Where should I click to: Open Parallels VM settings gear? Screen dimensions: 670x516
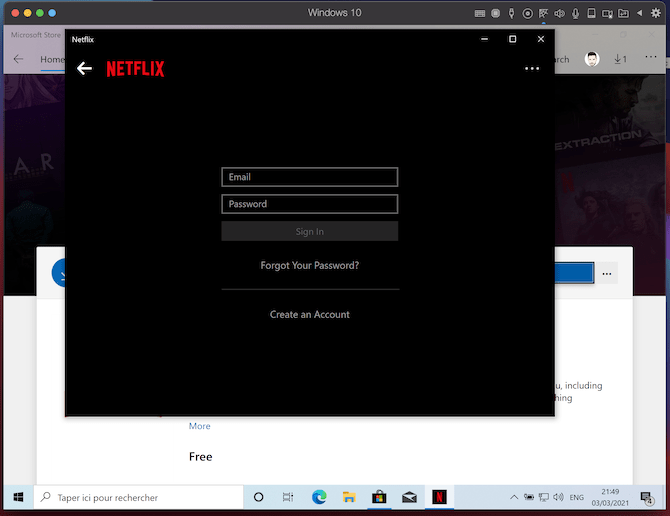655,13
